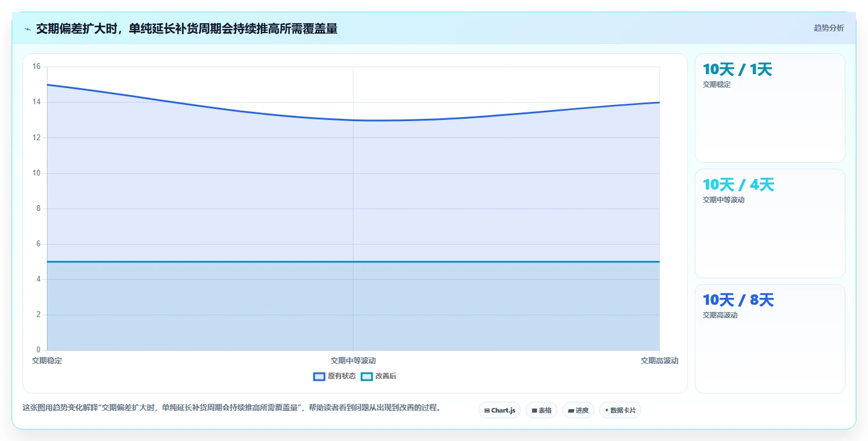Image resolution: width=868 pixels, height=441 pixels.
Task: Click the y-axis value 0
Action: (x=38, y=350)
